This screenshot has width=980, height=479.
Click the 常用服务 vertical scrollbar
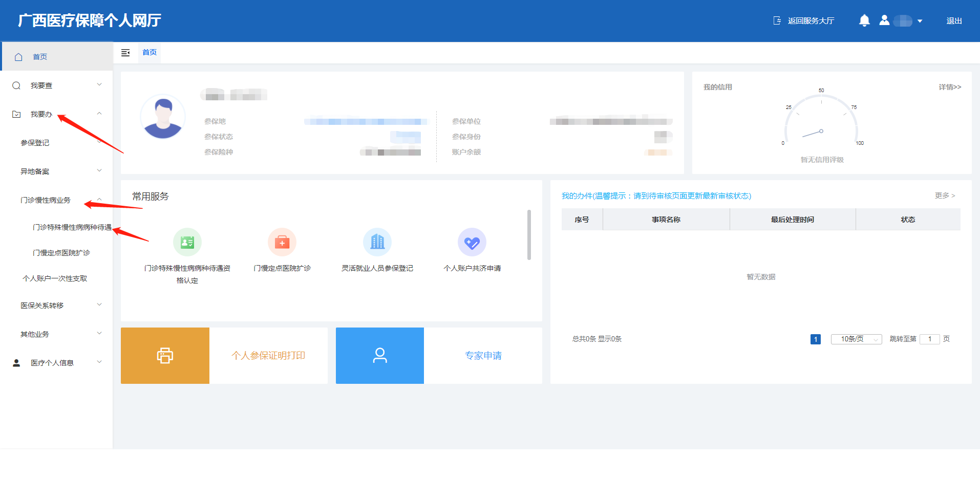(529, 235)
